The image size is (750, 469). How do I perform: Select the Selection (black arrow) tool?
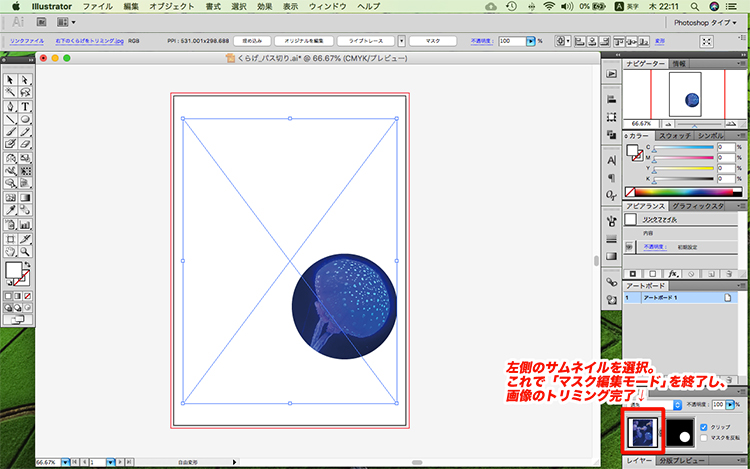point(10,80)
